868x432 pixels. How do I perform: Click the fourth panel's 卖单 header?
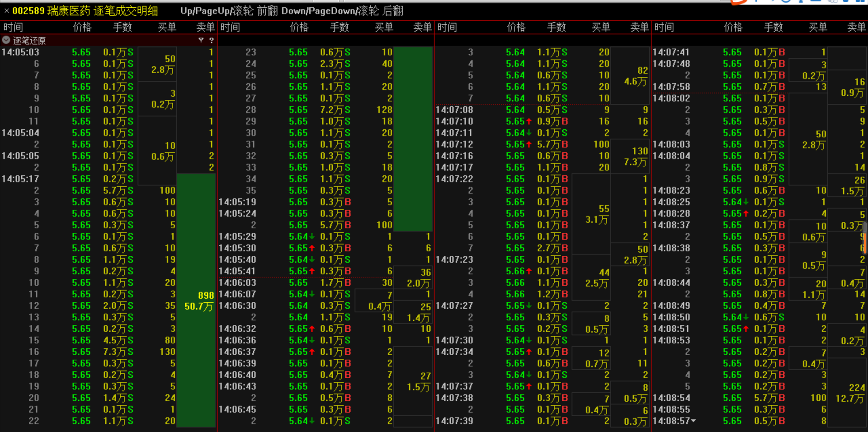(x=856, y=27)
